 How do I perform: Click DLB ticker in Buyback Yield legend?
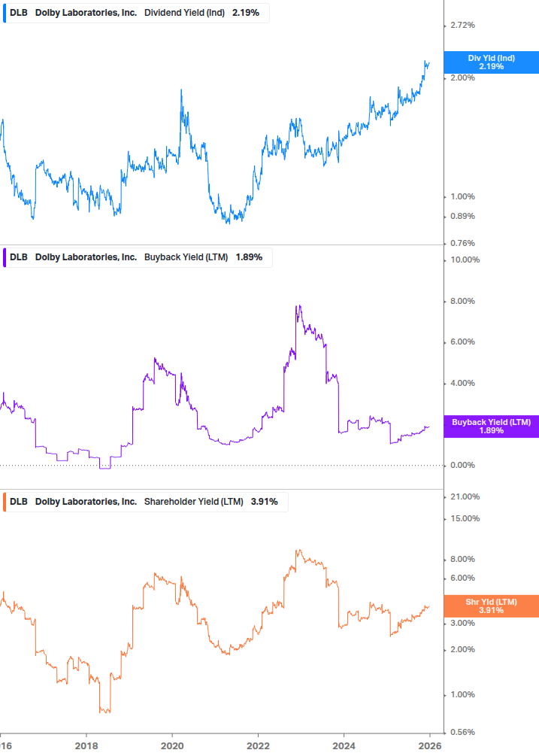click(19, 257)
